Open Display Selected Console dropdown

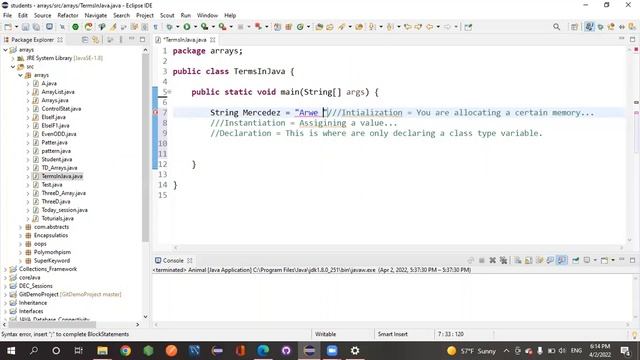595,260
